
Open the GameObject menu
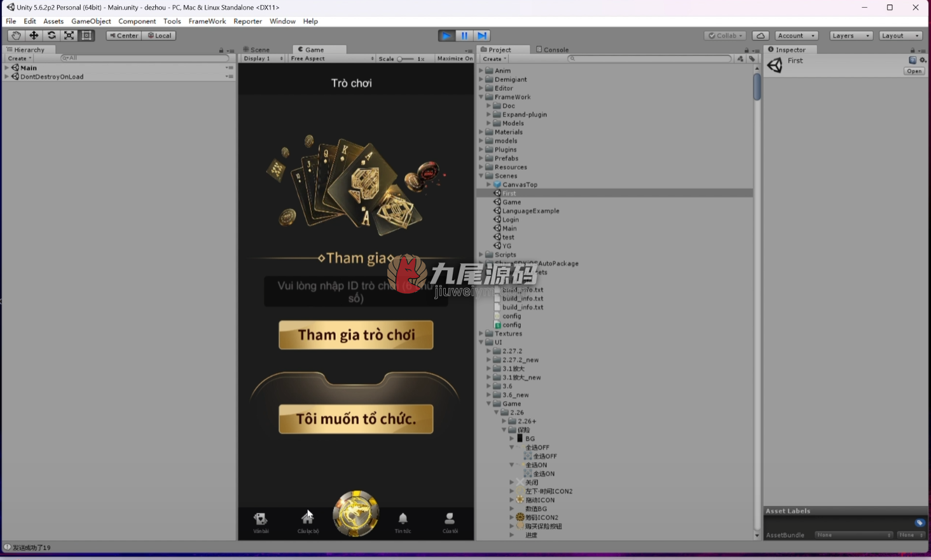[91, 21]
